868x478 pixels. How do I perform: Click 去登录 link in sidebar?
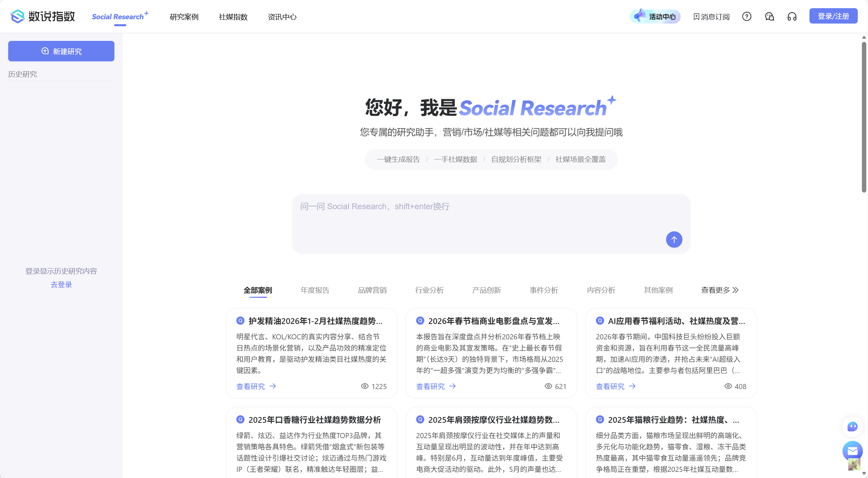coord(61,284)
